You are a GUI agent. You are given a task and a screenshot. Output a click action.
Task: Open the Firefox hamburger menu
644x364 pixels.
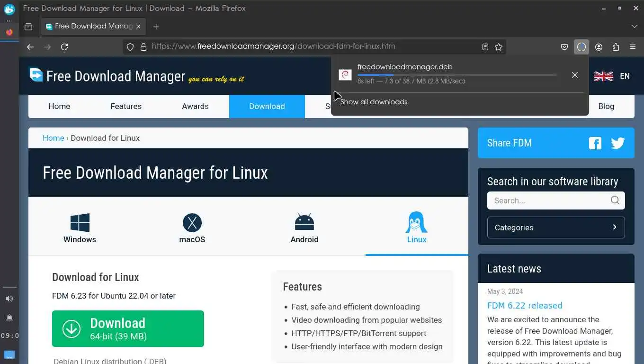tap(633, 47)
